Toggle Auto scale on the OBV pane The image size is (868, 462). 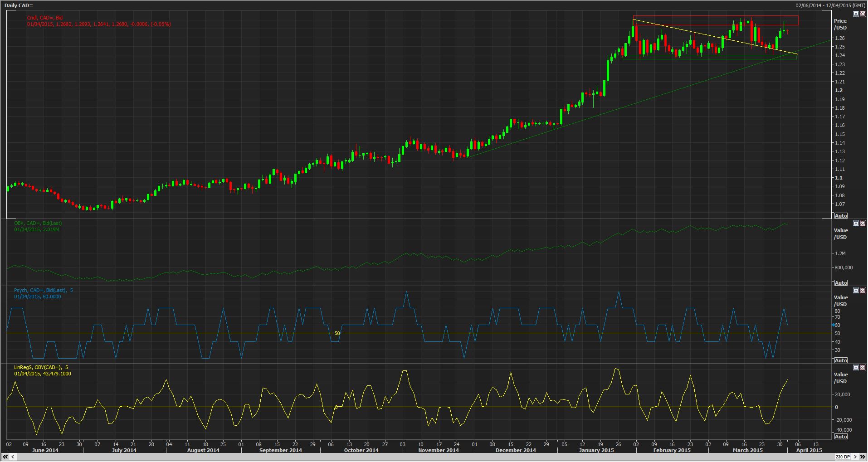[841, 283]
